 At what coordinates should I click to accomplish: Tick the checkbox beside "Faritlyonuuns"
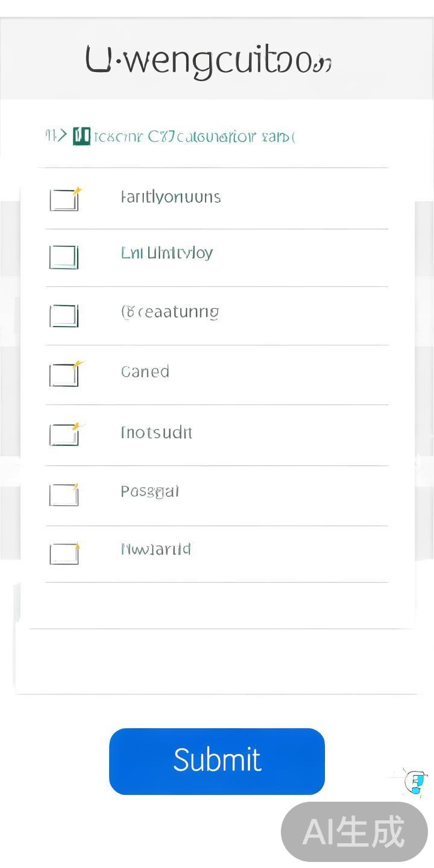64,200
